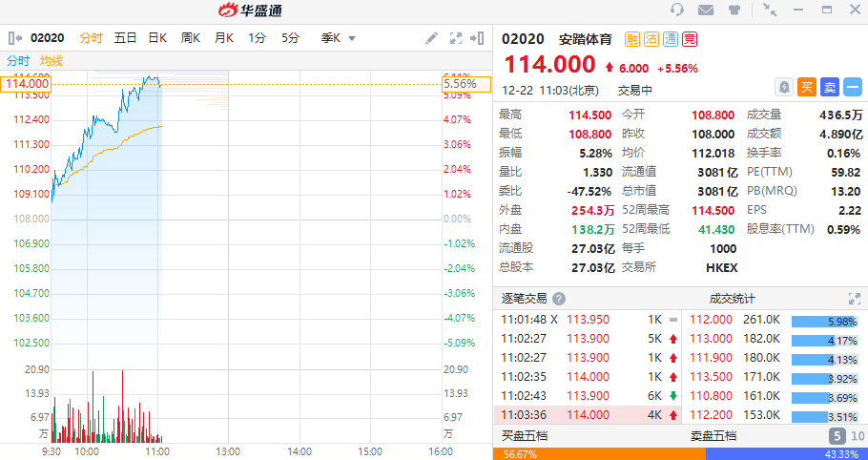Click the 11:00 time marker on axis
Image resolution: width=868 pixels, height=460 pixels.
tap(156, 451)
